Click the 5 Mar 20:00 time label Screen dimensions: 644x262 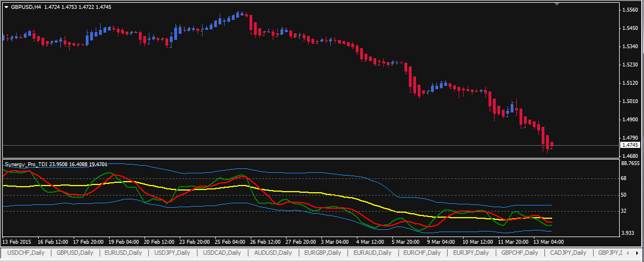(x=406, y=242)
